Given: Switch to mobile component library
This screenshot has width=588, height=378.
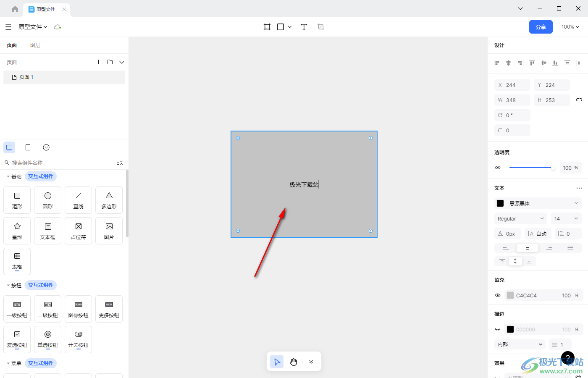Looking at the screenshot, I should coord(28,147).
